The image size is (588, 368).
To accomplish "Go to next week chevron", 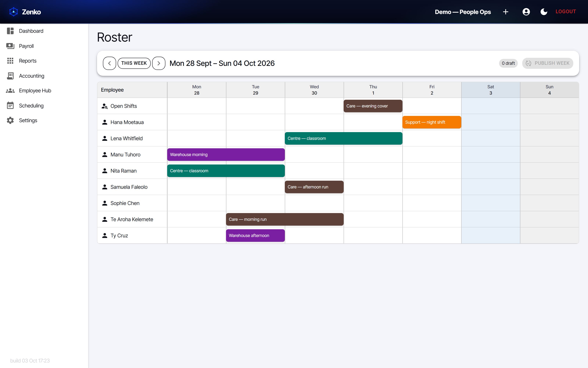I will (159, 63).
